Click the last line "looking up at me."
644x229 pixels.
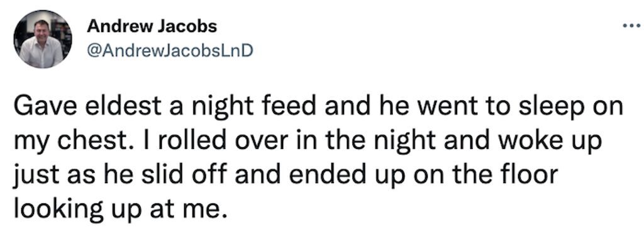(120, 209)
